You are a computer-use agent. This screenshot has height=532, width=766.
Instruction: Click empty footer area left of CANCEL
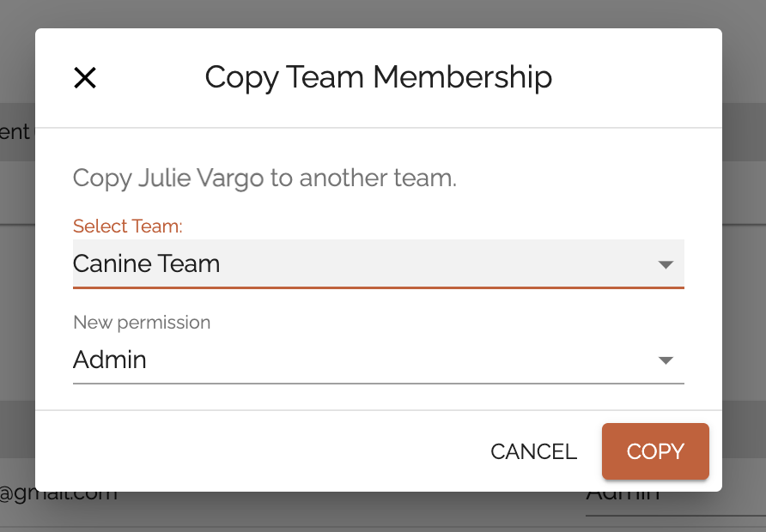[x=258, y=451]
